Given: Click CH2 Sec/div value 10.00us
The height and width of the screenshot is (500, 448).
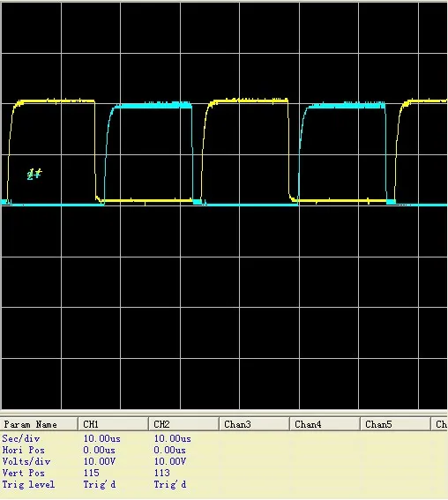Looking at the screenshot, I should click(173, 439).
